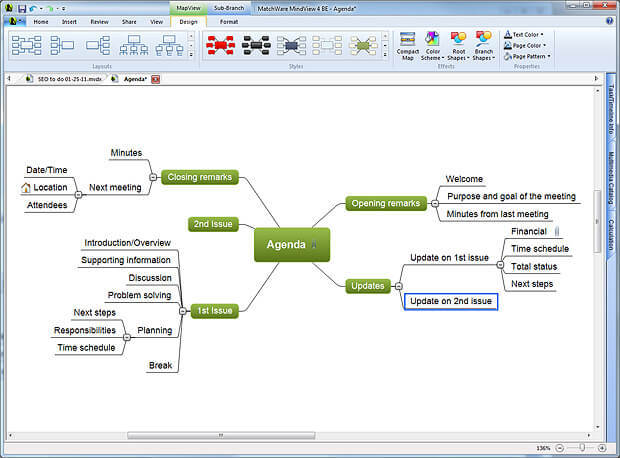Open the Color Scheme dropdown
Screen dimensions: 620x458
(432, 46)
